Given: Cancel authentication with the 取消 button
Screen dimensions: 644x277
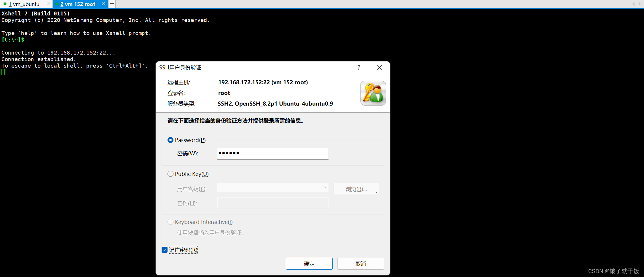Looking at the screenshot, I should (361, 264).
